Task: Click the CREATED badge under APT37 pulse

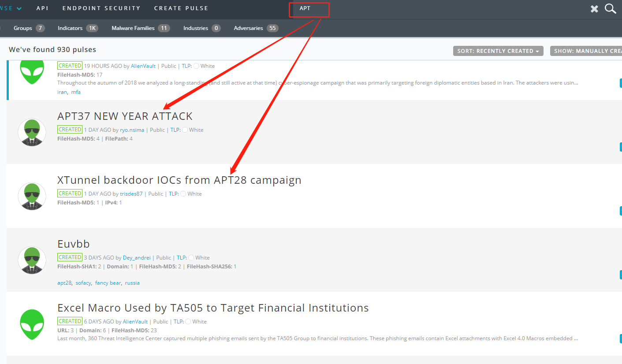Action: click(x=70, y=130)
